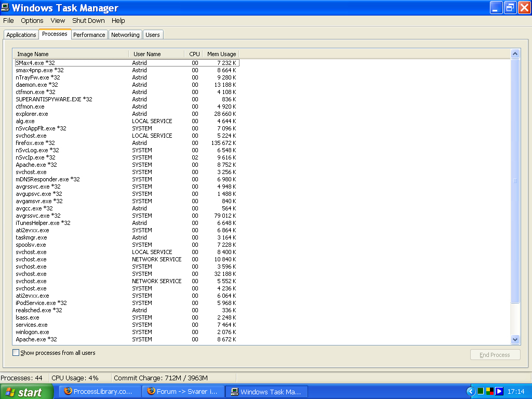Image resolution: width=532 pixels, height=399 pixels.
Task: Select the services.exe process
Action: pos(127,325)
